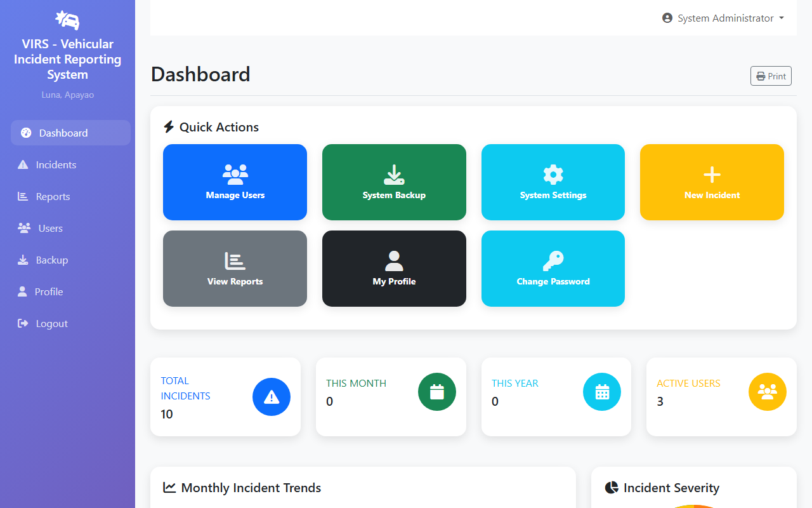Click the total incidents value 10
Screen dimensions: 812x508
167,414
